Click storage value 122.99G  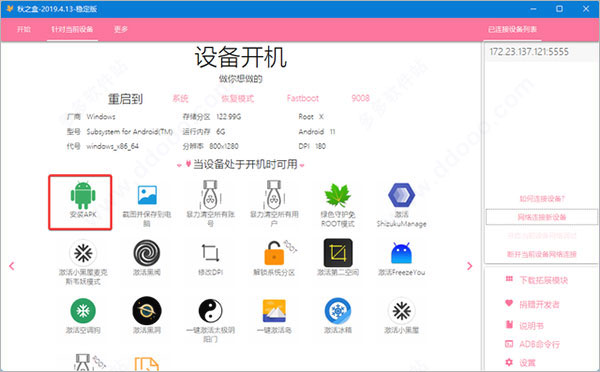click(229, 117)
